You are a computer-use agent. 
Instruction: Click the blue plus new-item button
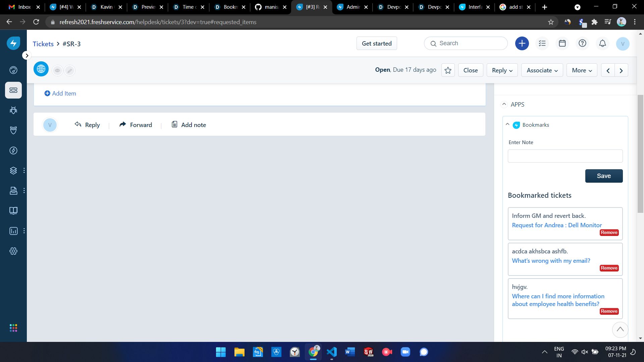(x=522, y=43)
